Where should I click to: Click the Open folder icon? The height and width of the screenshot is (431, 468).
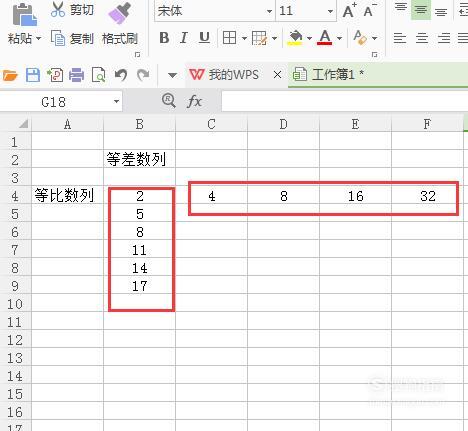(10, 75)
